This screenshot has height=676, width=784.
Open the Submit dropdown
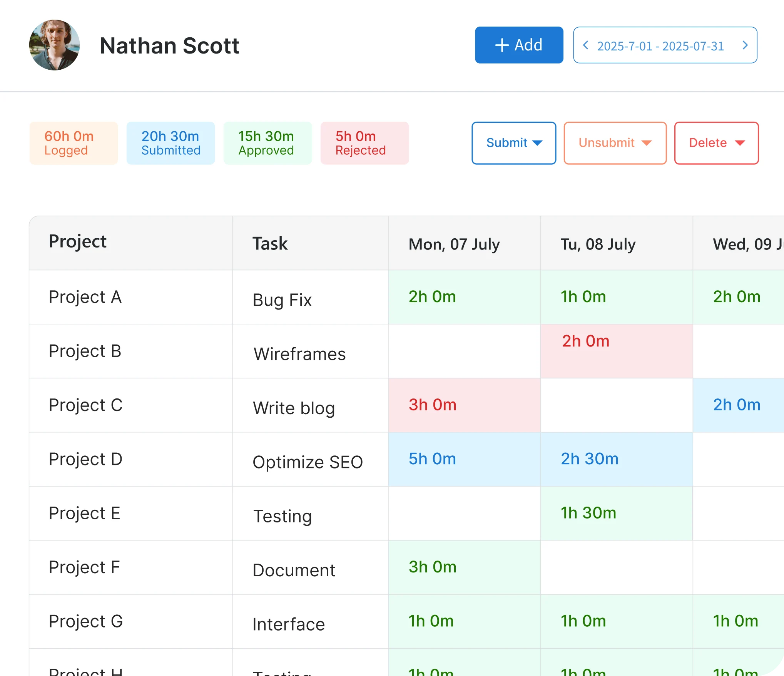point(514,143)
